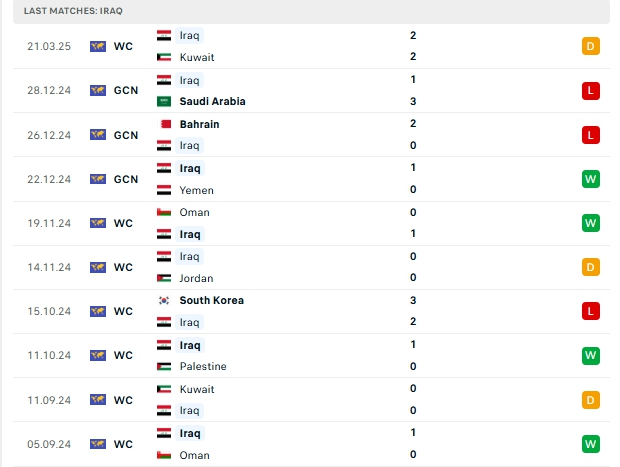Image resolution: width=620 pixels, height=467 pixels.
Task: Click the Jordan flag icon
Action: click(x=164, y=278)
